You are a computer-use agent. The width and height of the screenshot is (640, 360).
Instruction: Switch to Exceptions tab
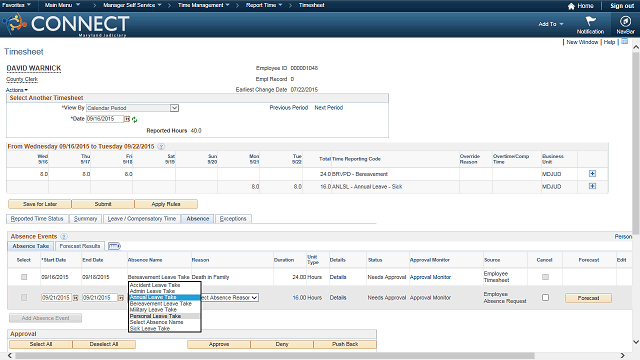click(x=233, y=219)
